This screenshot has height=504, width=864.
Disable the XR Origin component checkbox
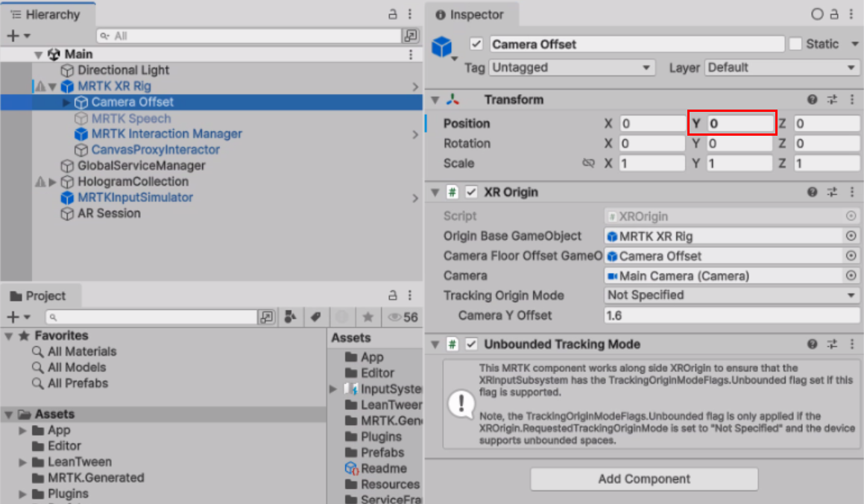(x=471, y=192)
